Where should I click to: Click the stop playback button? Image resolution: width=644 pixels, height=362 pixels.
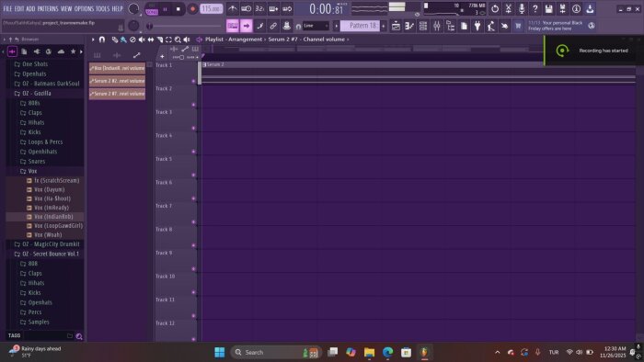click(x=178, y=9)
